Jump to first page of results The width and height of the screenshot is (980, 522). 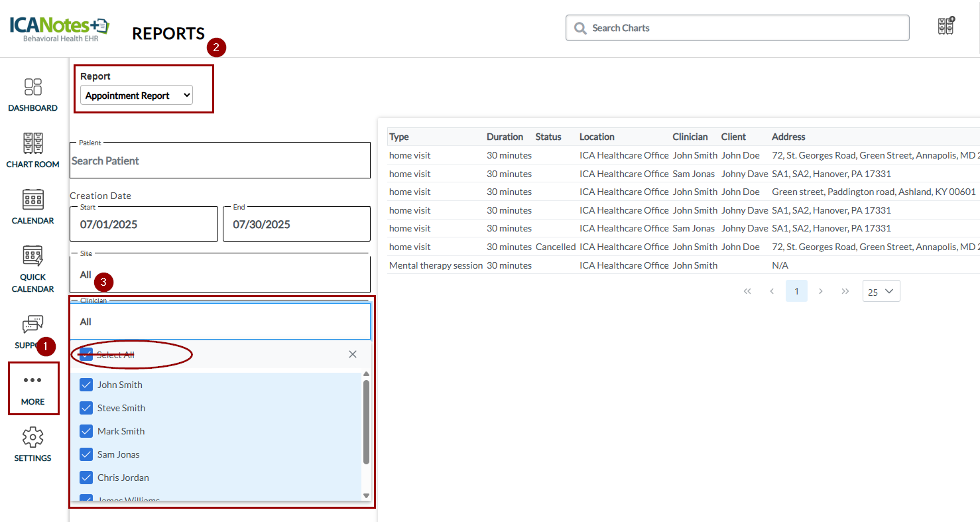click(747, 291)
